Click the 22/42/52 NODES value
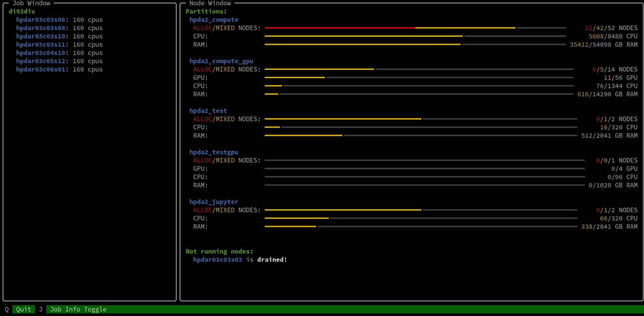The width and height of the screenshot is (644, 316). point(611,28)
